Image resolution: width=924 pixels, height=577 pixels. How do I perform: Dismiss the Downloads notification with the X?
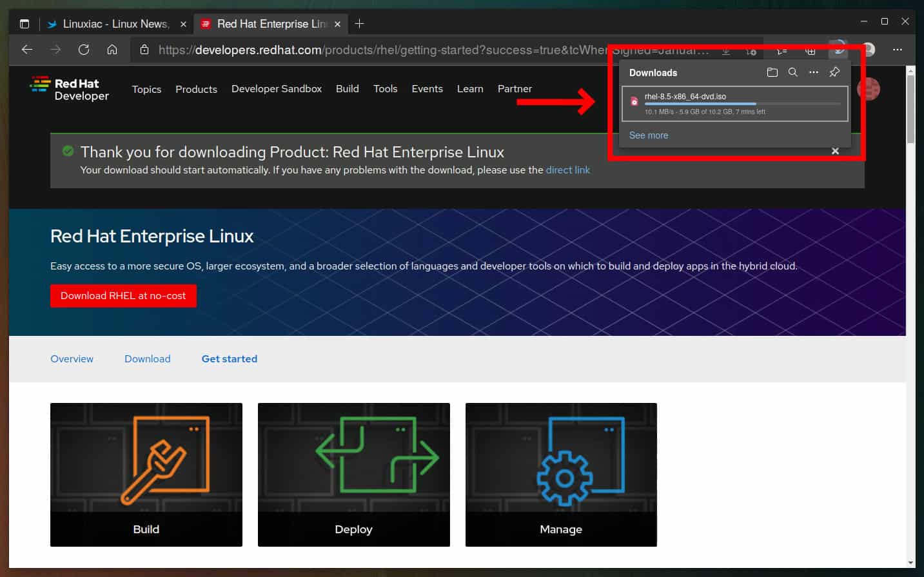point(834,151)
